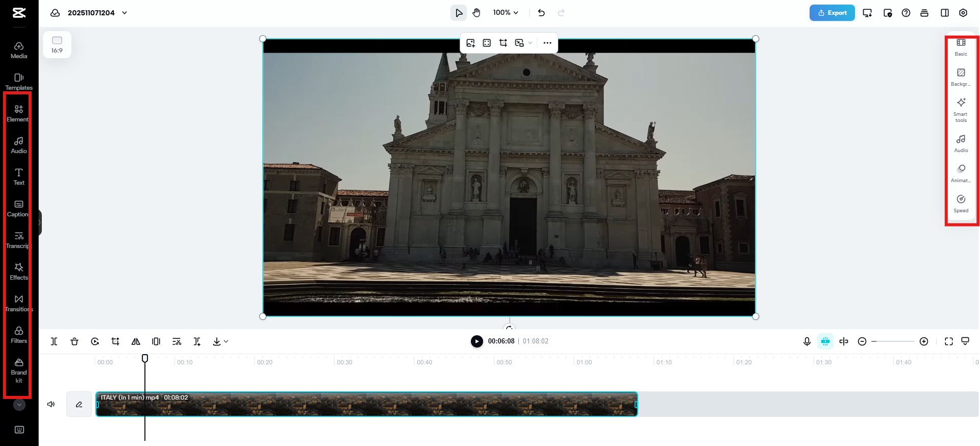This screenshot has width=980, height=446.
Task: Expand the chevron in the floating canvas toolbar
Action: click(x=531, y=43)
